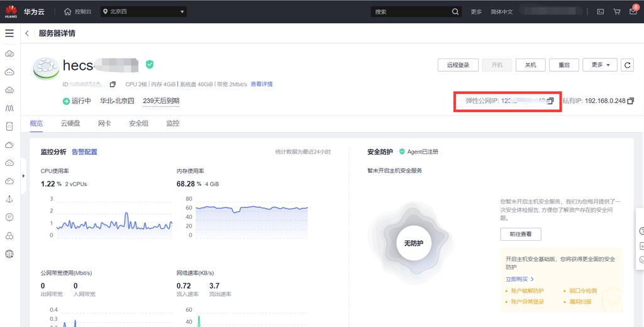Open the cloud shell terminal icon
Image resolution: width=644 pixels, height=327 pixels.
(601, 12)
